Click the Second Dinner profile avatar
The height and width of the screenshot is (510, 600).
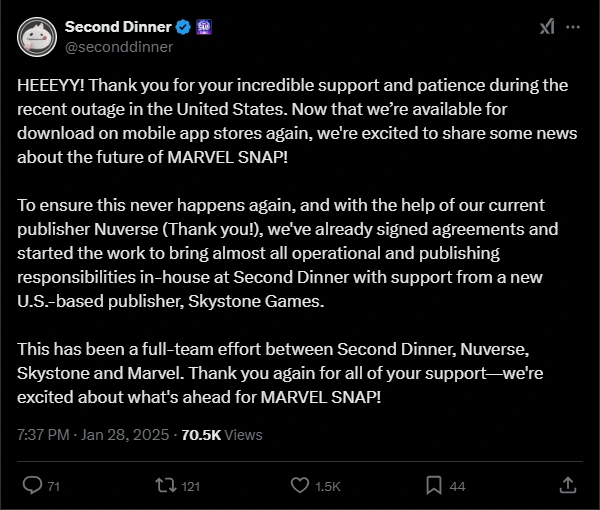37,37
